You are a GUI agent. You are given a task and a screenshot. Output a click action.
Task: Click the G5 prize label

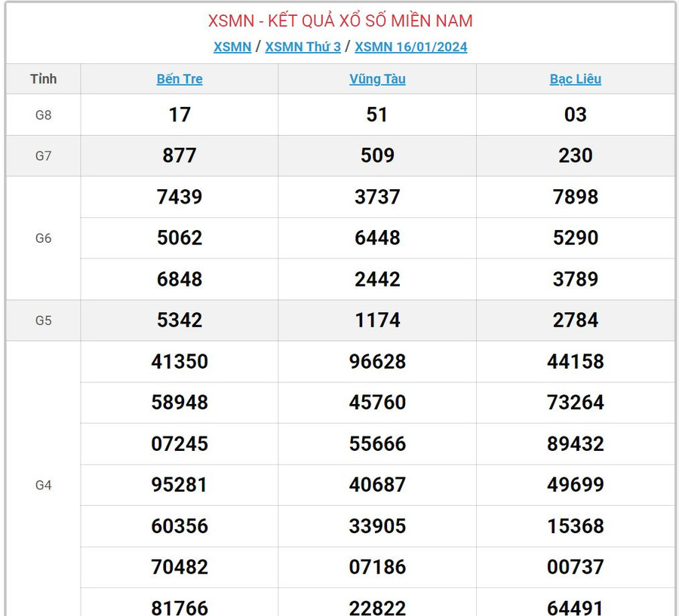[x=44, y=320]
